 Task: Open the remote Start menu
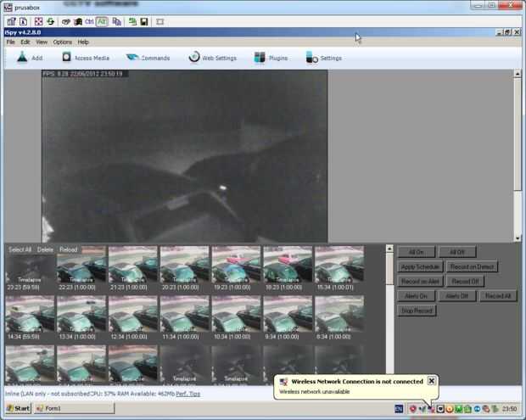click(x=19, y=408)
